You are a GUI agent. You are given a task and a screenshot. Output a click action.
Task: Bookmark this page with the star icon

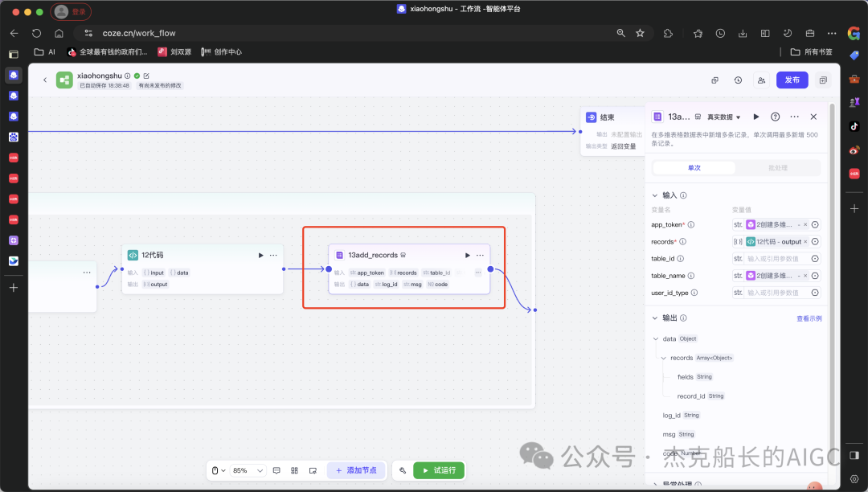coord(640,33)
